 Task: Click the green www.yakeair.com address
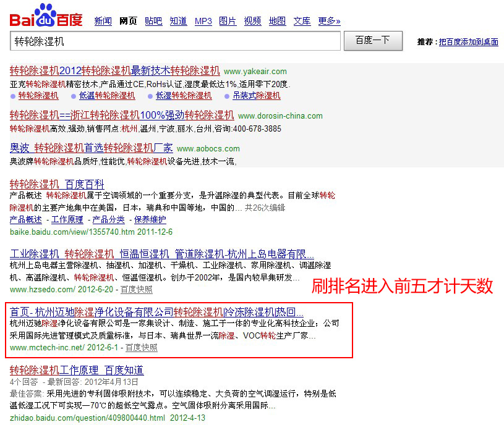tap(255, 71)
